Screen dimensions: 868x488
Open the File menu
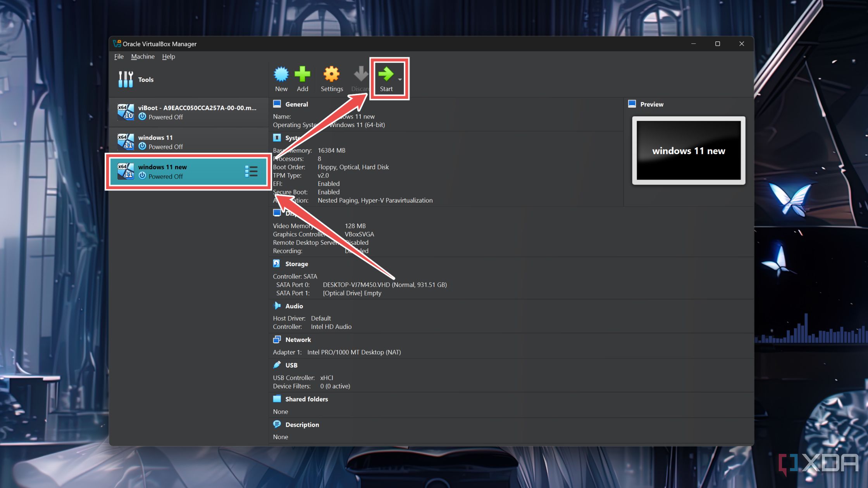coord(119,56)
